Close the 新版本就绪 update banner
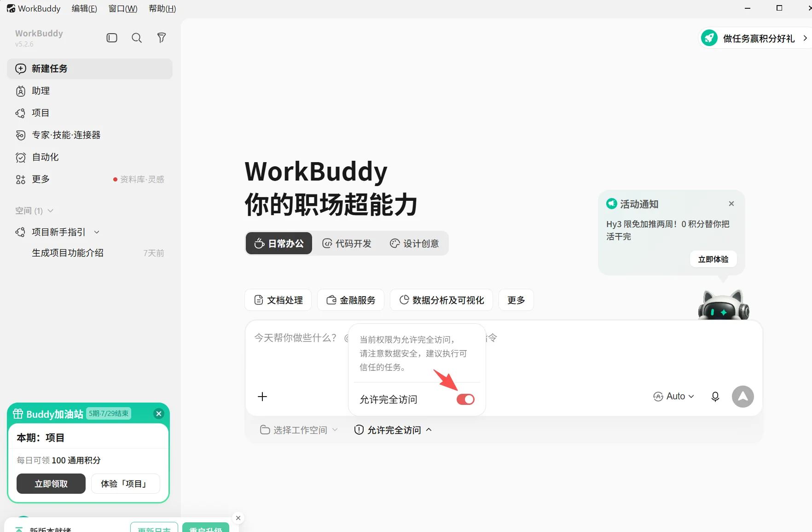Screen dimensions: 812x532 tap(238, 518)
